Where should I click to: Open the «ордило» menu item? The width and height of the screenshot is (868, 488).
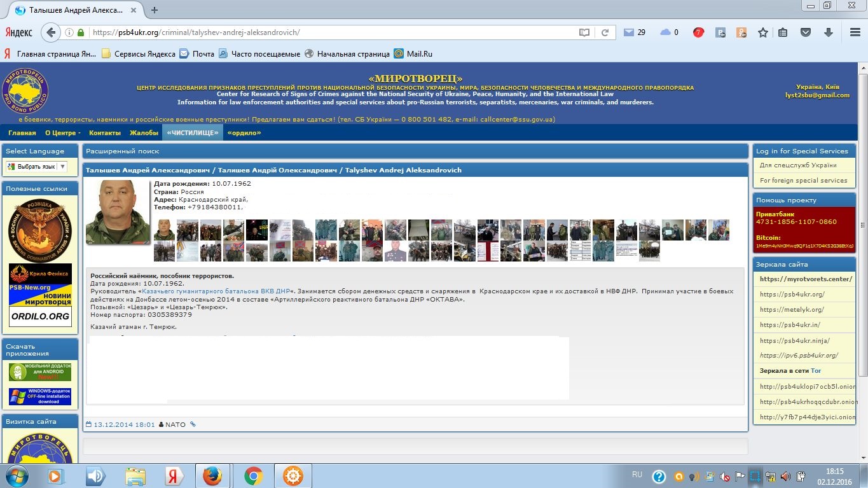(244, 133)
